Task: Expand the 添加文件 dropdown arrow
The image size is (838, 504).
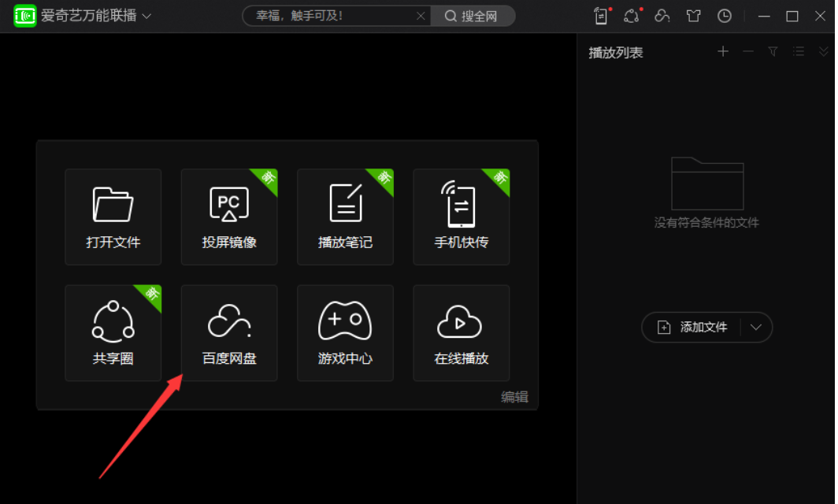Action: click(756, 327)
